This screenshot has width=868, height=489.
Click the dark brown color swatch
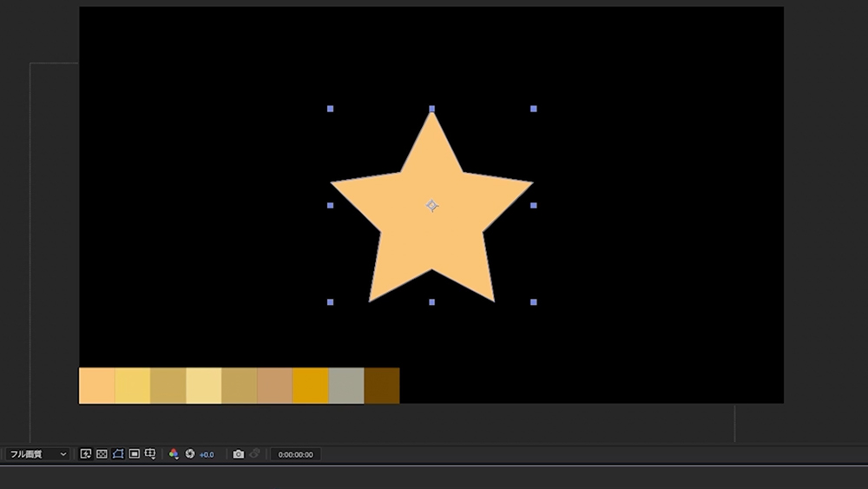[382, 386]
